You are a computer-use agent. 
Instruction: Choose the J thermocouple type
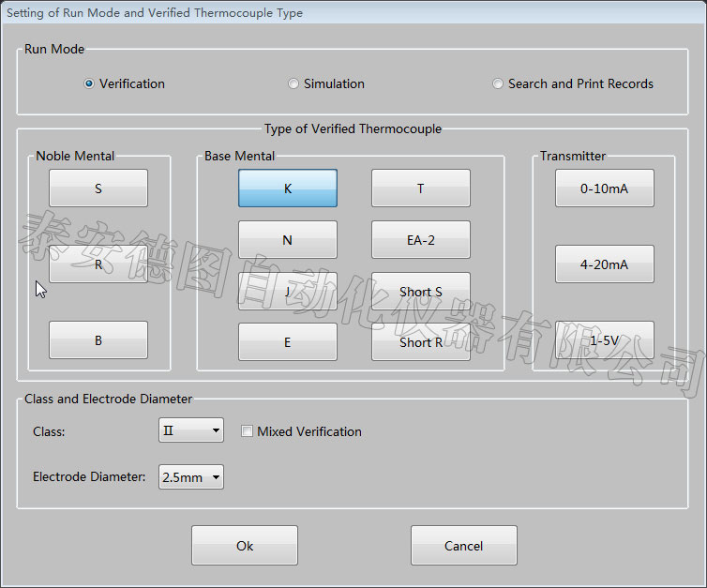pos(287,292)
